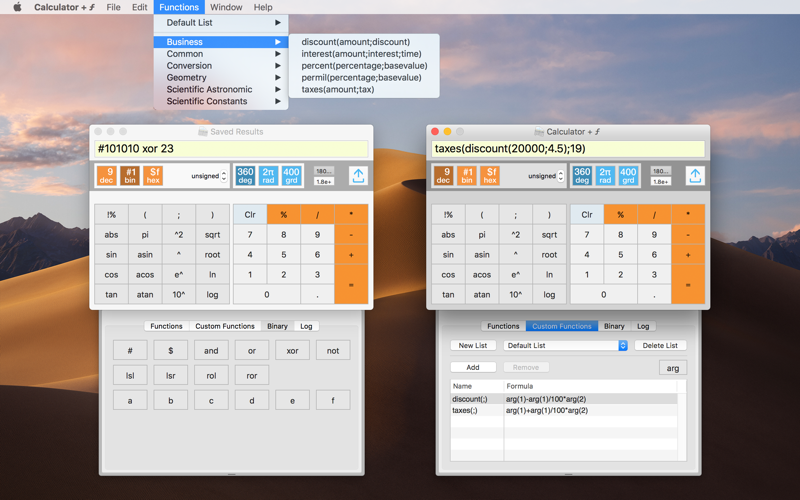The height and width of the screenshot is (500, 800).
Task: Switch to hex mode in Calculator + f window
Action: pyautogui.click(x=490, y=176)
